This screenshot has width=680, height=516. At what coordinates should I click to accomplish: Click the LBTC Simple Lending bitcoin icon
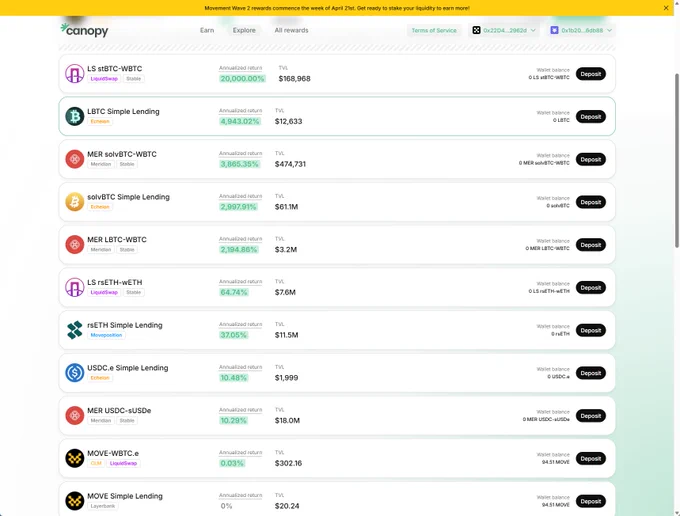coord(75,116)
